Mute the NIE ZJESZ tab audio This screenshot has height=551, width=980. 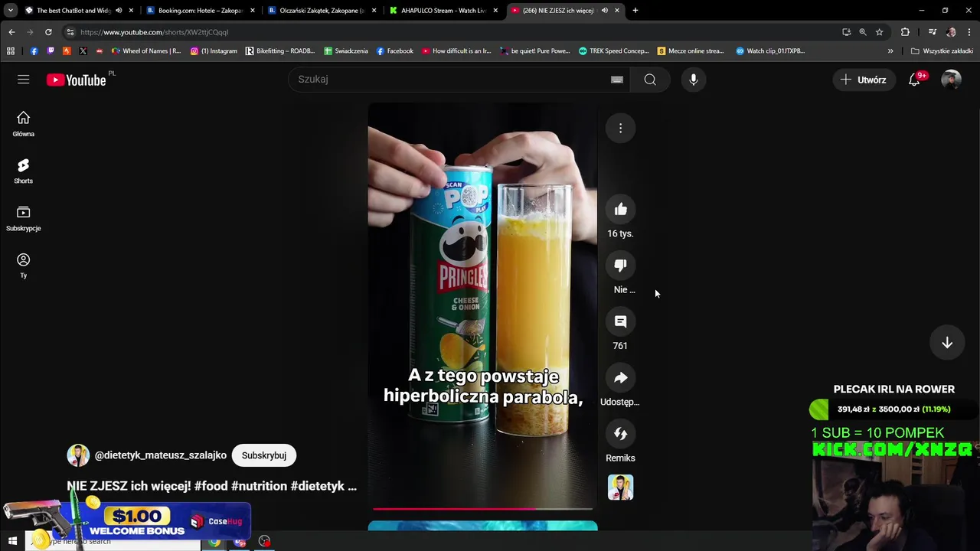(604, 11)
